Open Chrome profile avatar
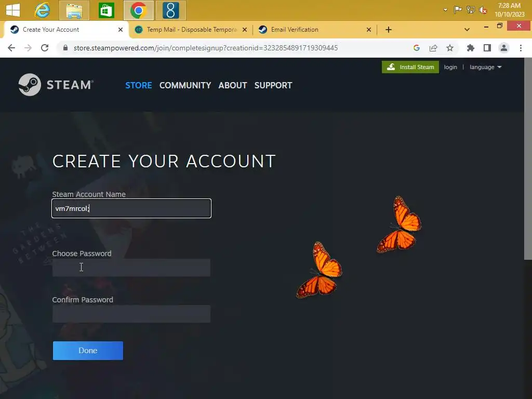 point(504,48)
